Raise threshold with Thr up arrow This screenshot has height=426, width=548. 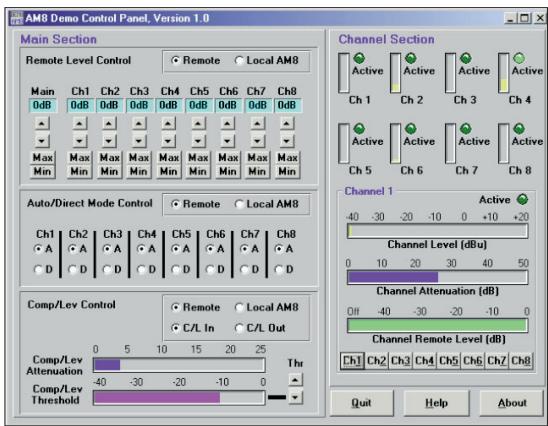[296, 380]
